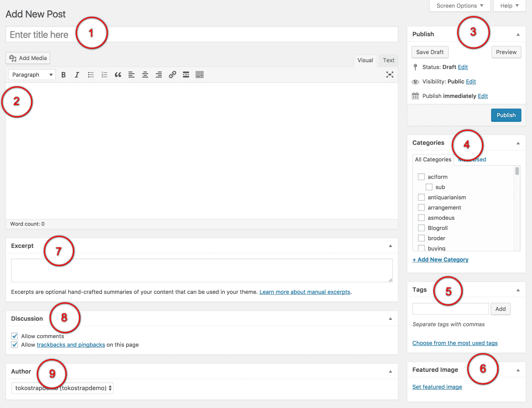
Task: Tick the Blogroll category checkbox
Action: tap(421, 228)
